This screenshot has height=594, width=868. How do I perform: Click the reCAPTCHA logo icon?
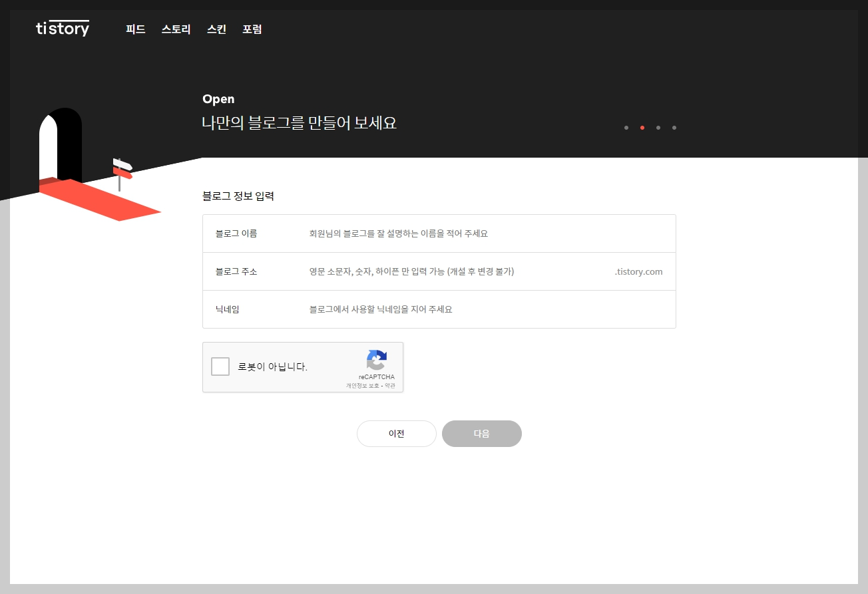click(377, 361)
